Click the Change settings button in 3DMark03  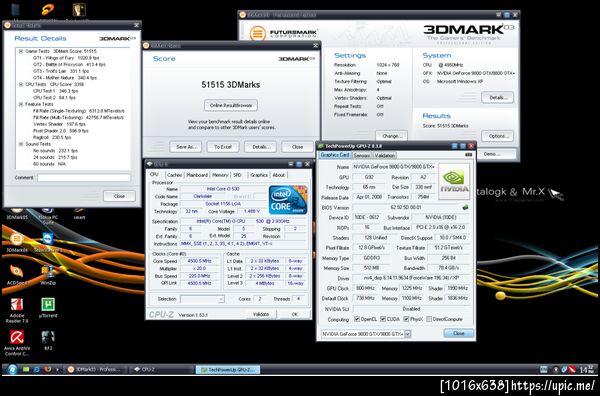[391, 136]
